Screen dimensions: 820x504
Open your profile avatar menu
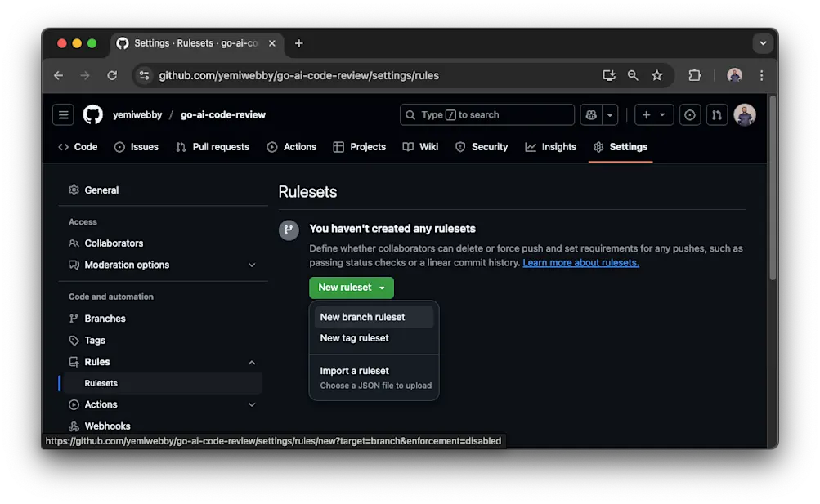(745, 114)
